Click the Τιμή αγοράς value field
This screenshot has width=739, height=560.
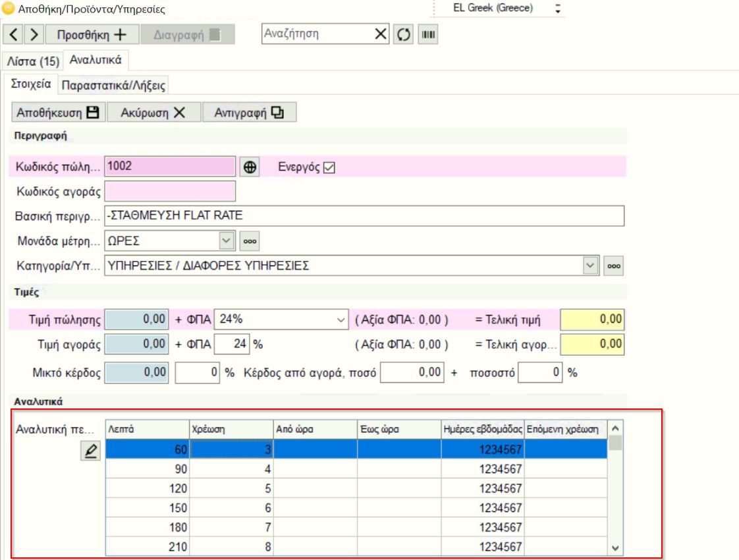coord(137,344)
